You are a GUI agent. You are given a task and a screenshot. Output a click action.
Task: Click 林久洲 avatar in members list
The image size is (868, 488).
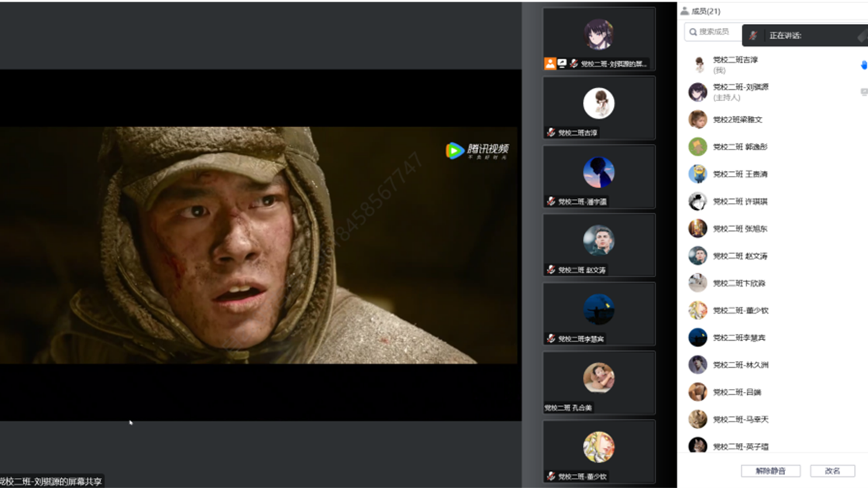coord(697,365)
